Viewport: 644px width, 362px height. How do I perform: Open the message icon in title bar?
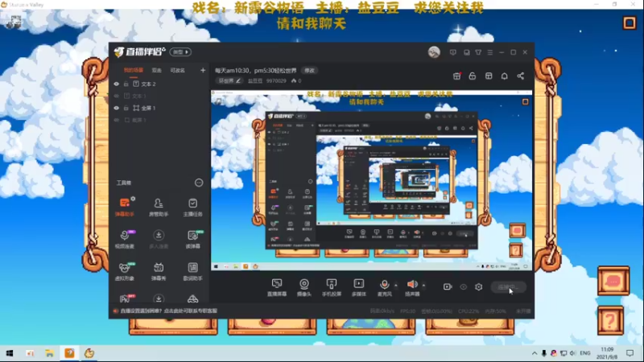click(453, 52)
